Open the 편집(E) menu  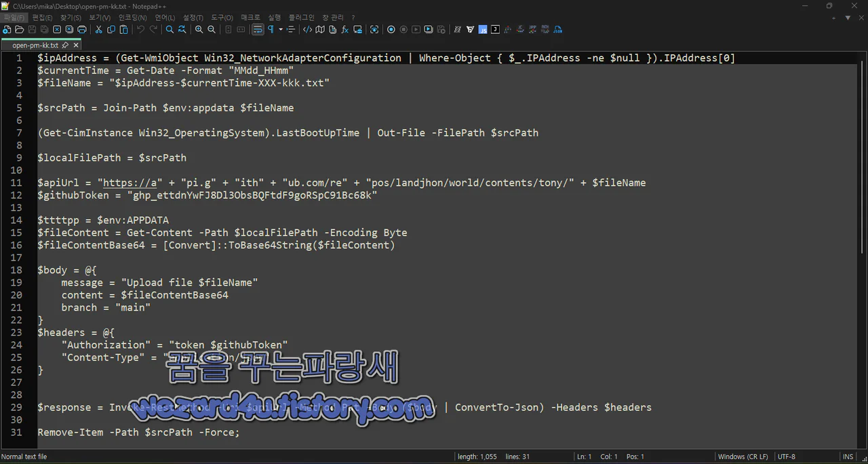(x=42, y=18)
